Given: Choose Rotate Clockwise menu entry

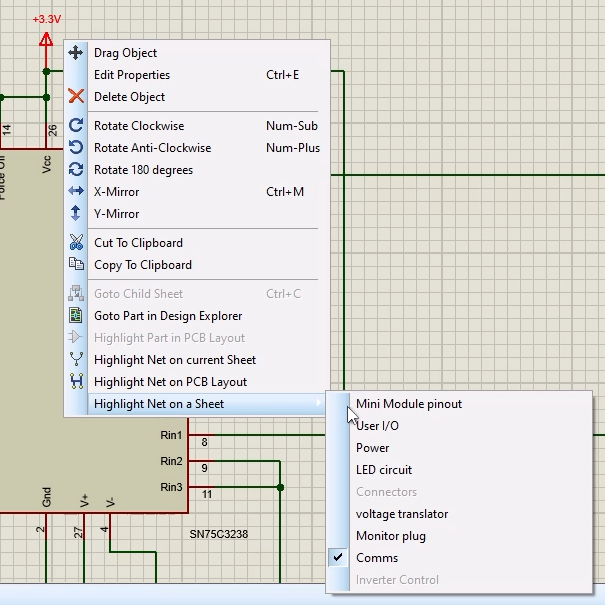Looking at the screenshot, I should [208, 126].
